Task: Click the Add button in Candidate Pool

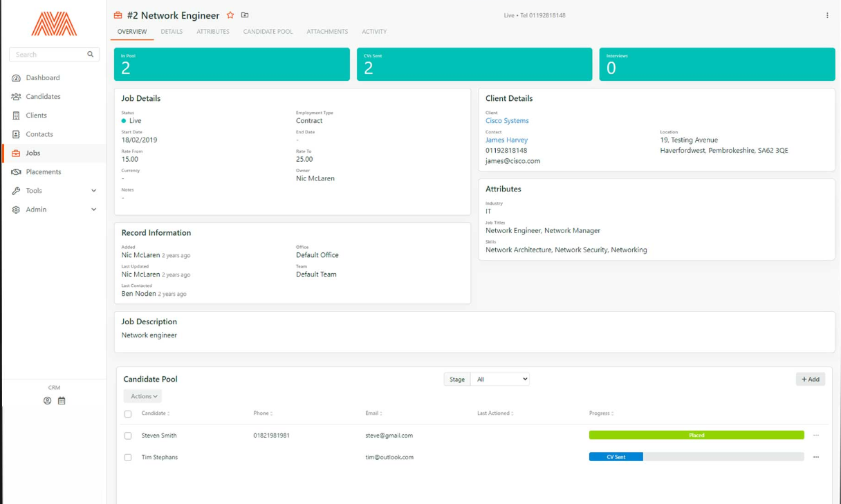Action: point(810,379)
